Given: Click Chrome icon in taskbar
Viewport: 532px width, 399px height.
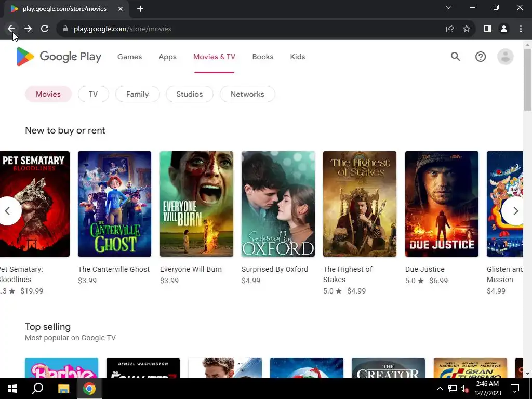Looking at the screenshot, I should [89, 389].
